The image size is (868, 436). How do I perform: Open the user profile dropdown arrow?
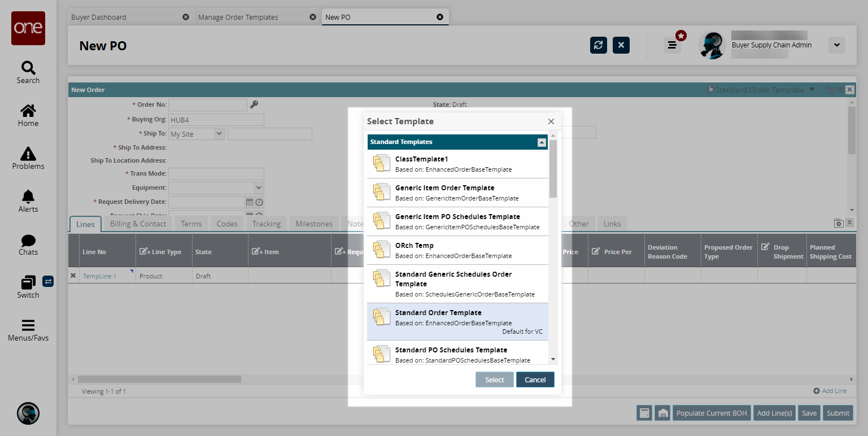click(x=836, y=45)
